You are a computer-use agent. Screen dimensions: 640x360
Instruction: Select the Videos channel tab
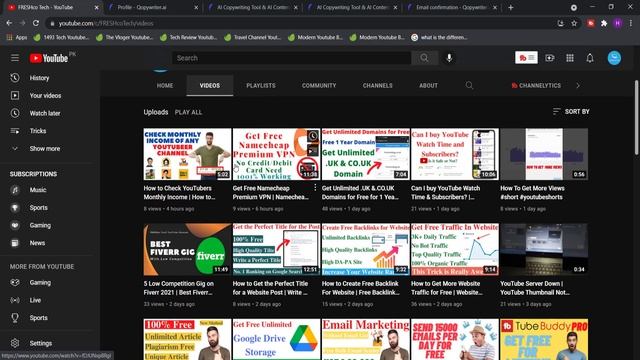pyautogui.click(x=210, y=85)
